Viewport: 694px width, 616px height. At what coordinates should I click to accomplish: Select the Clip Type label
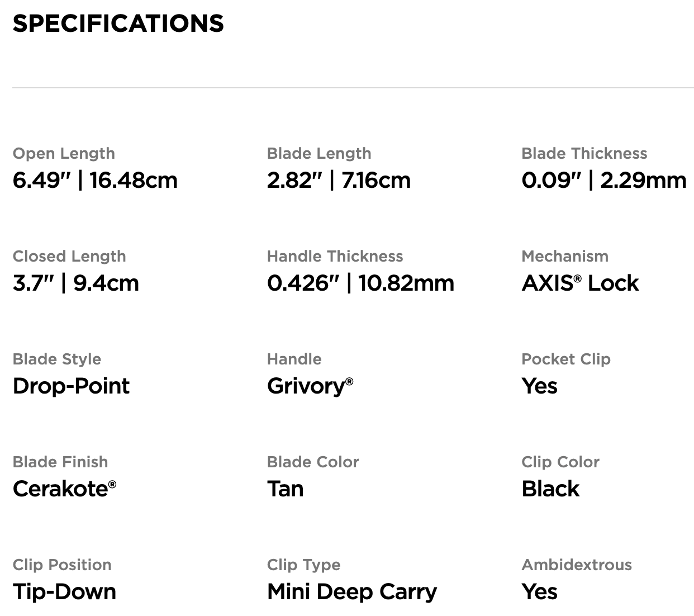pyautogui.click(x=303, y=565)
